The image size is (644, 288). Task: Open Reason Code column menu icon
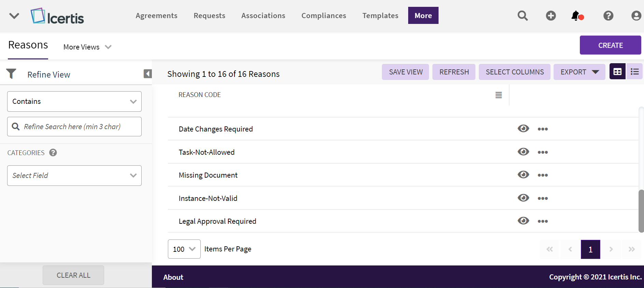(x=498, y=95)
